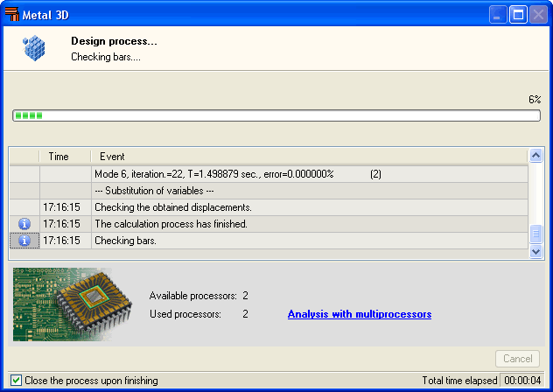Click the info icon beside 'The calculation process has finished.'
This screenshot has width=553, height=392.
pos(24,224)
